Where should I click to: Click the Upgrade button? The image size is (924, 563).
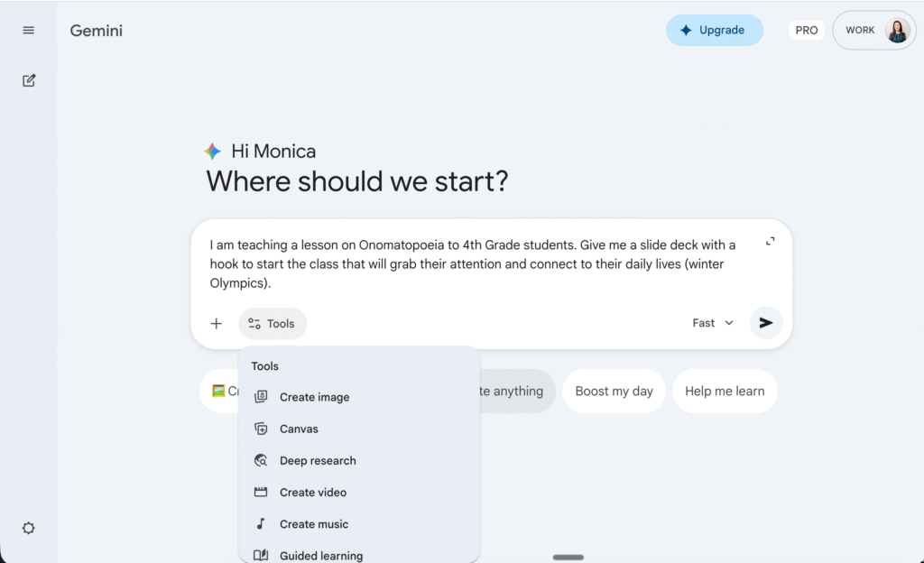point(714,31)
